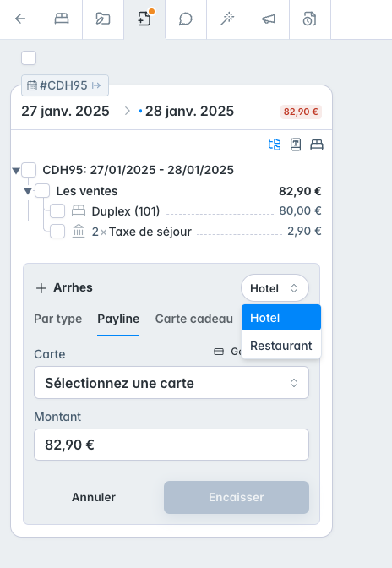Open the megaphone announcements icon
Screen dimensions: 392x568
[269, 19]
